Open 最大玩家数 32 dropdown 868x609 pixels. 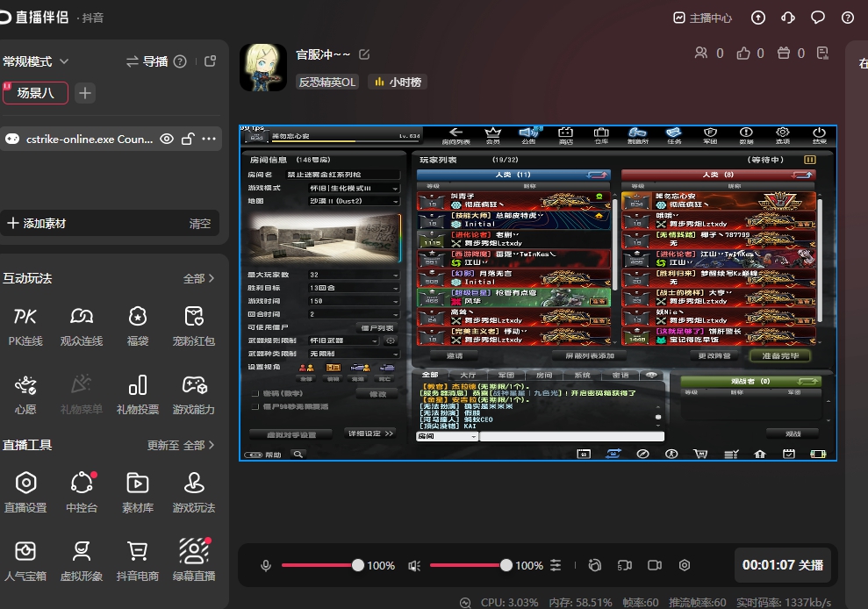point(353,275)
